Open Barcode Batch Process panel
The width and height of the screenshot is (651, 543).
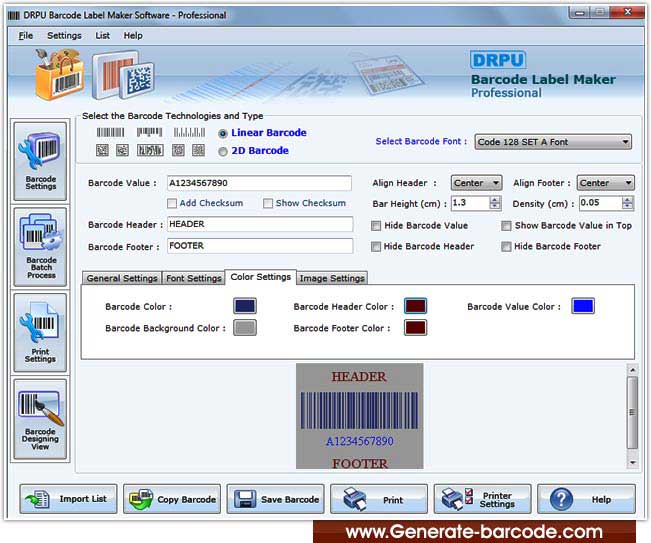41,246
